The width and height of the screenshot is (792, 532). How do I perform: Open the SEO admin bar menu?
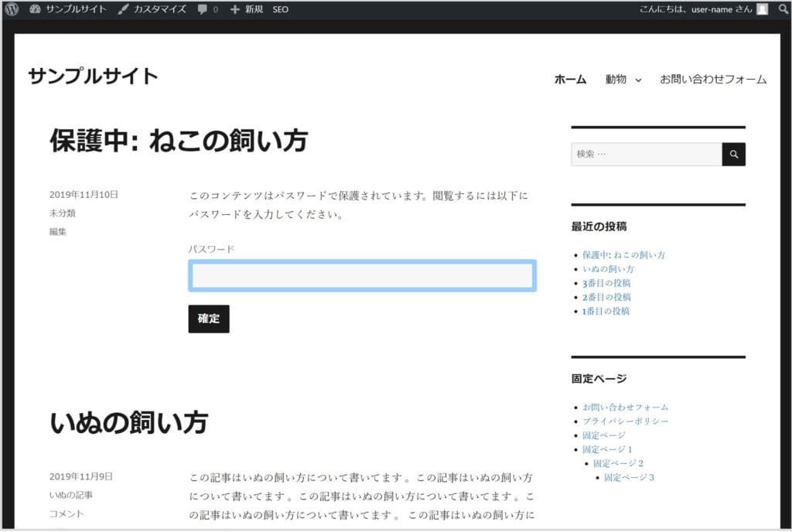[x=280, y=9]
